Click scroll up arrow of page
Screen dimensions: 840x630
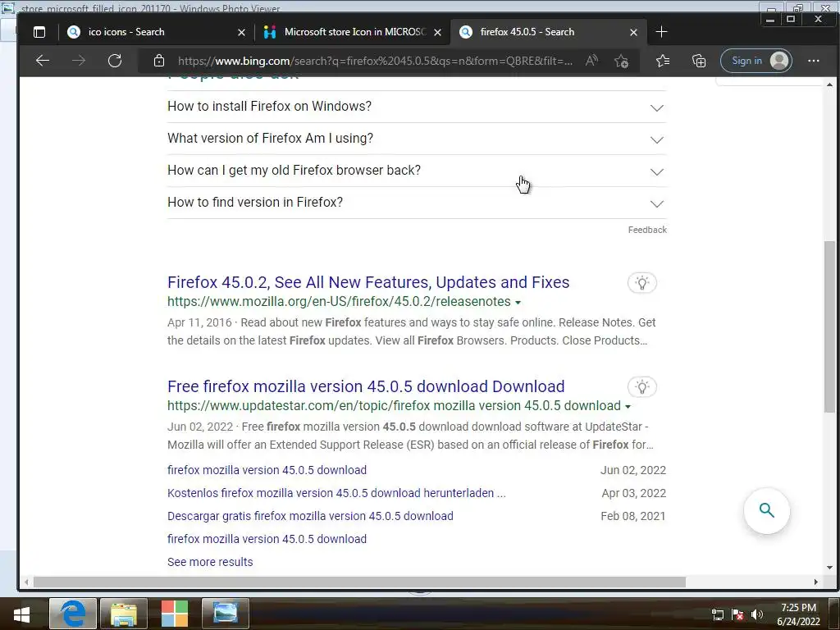pyautogui.click(x=829, y=84)
